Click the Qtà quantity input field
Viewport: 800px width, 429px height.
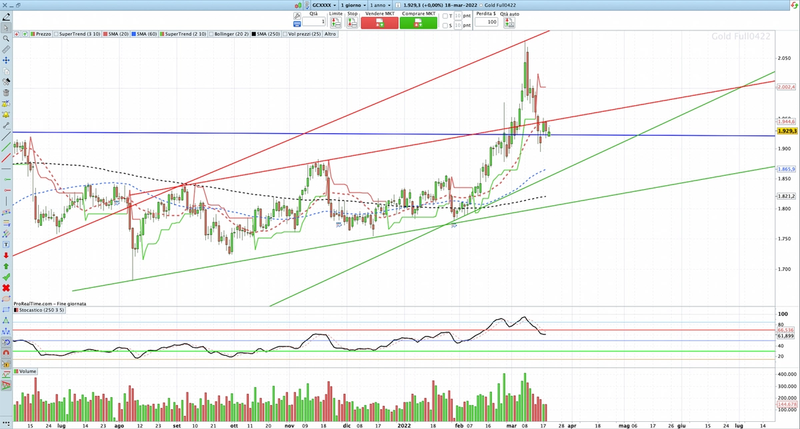click(314, 22)
